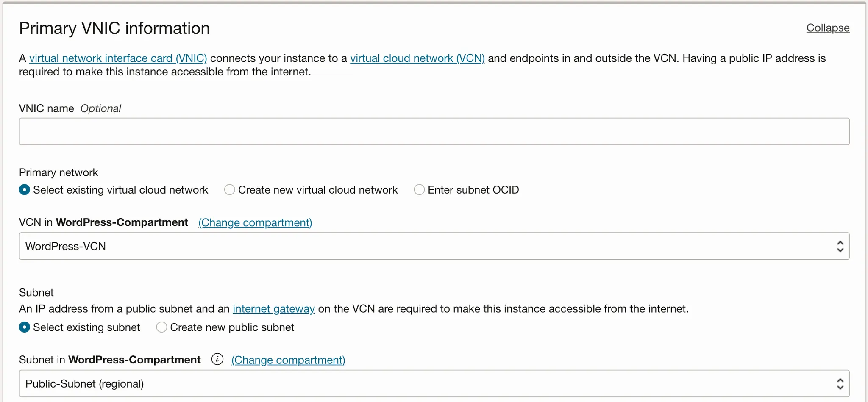Choose the Enter subnet OCID option
868x402 pixels.
pos(419,190)
